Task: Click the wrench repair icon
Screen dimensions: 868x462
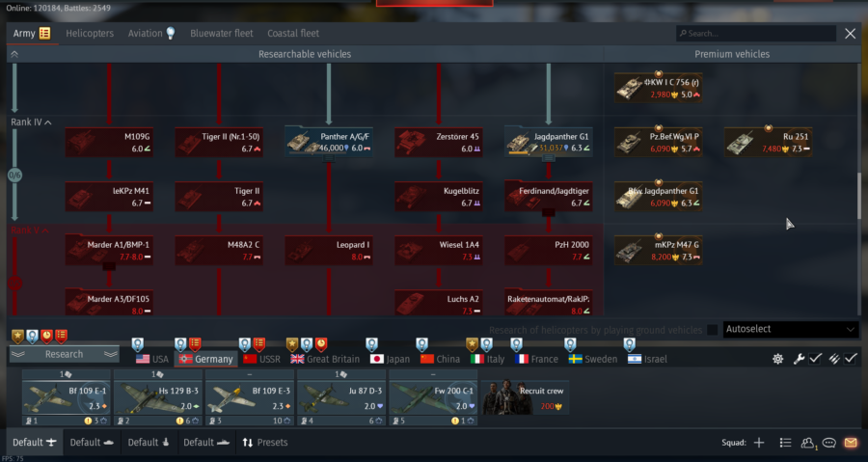Action: (799, 359)
